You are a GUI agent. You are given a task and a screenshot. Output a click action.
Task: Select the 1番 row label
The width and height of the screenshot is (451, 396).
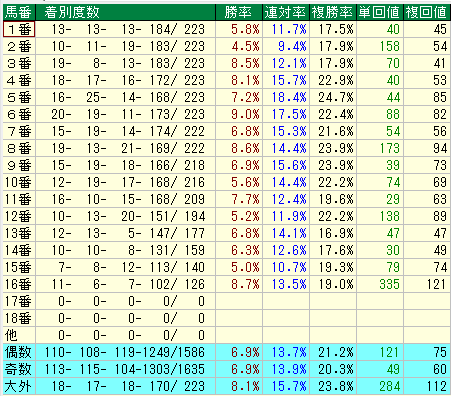(x=19, y=29)
